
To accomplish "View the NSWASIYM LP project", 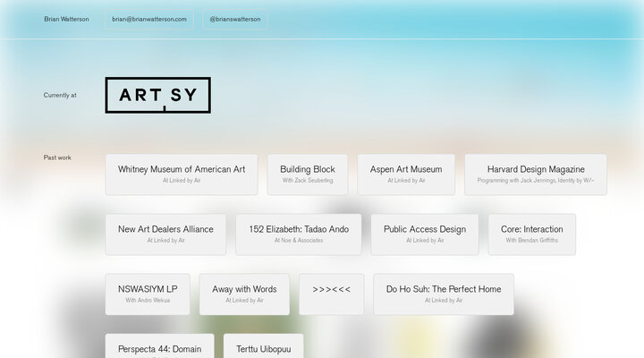I will tap(148, 294).
